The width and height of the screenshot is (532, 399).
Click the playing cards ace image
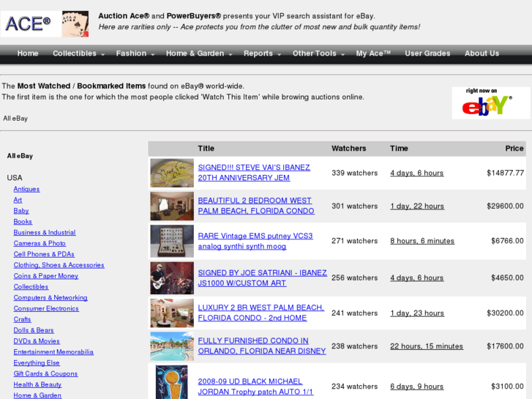[75, 23]
